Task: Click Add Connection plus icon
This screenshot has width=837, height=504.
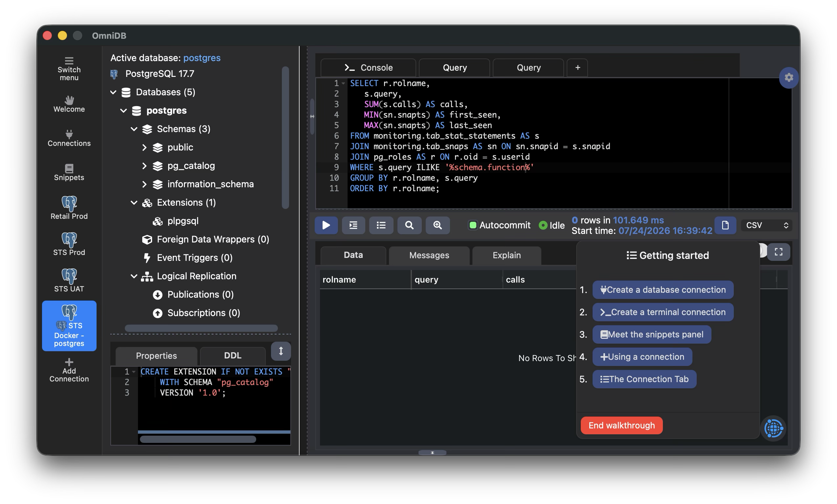Action: [x=69, y=361]
